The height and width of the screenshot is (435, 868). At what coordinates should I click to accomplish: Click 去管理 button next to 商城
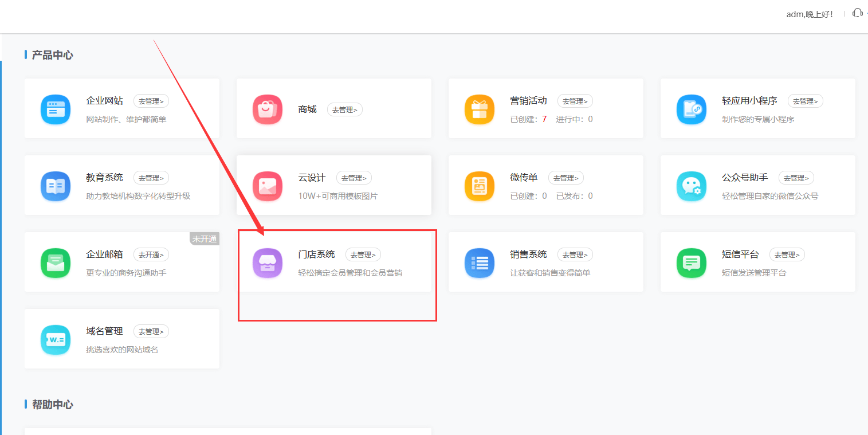point(344,109)
